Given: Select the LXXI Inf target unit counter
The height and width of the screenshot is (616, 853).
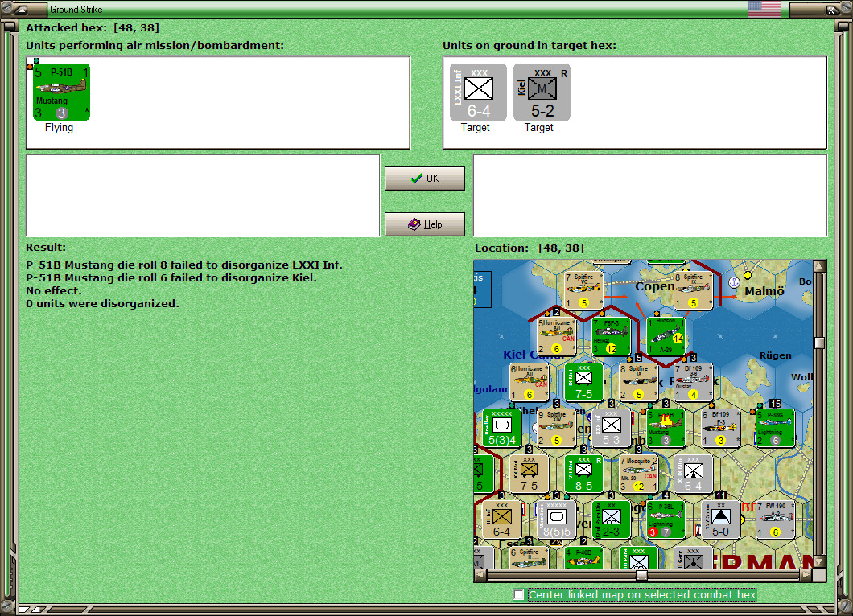Looking at the screenshot, I should click(476, 91).
